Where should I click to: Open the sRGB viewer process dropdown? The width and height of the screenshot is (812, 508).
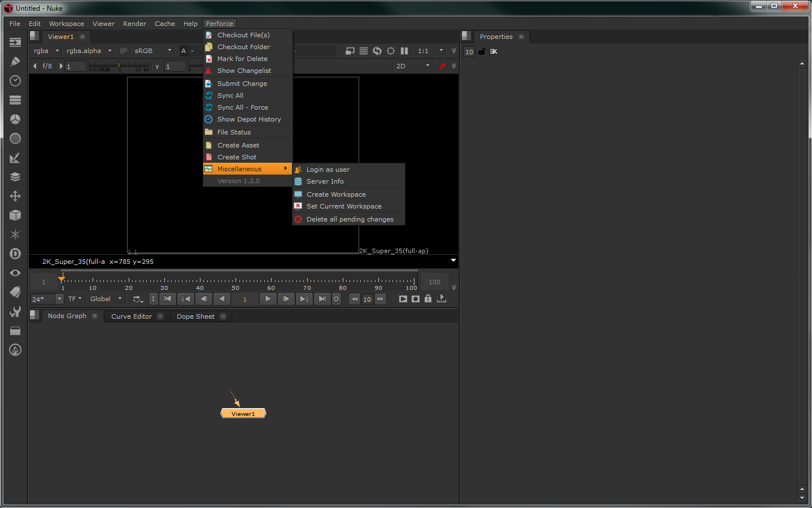coord(152,51)
